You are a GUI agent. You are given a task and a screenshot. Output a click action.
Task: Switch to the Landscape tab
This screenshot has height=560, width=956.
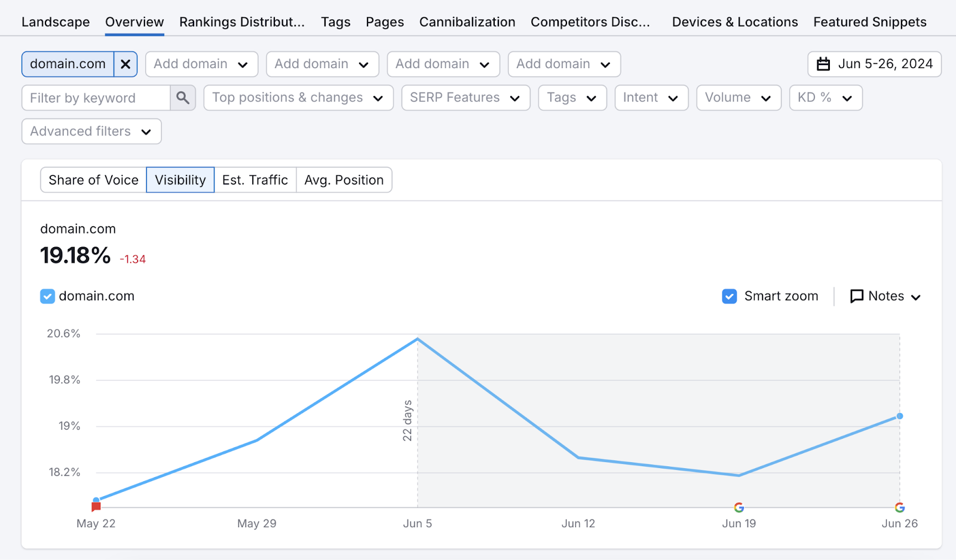56,21
